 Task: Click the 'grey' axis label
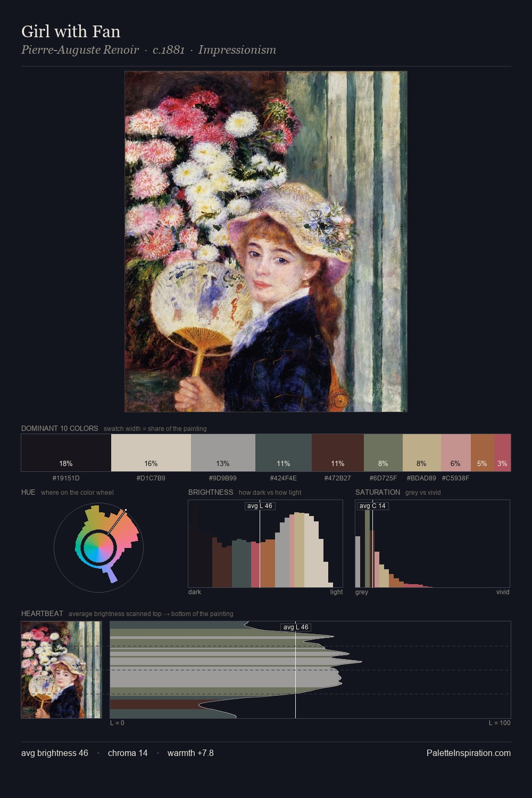362,592
